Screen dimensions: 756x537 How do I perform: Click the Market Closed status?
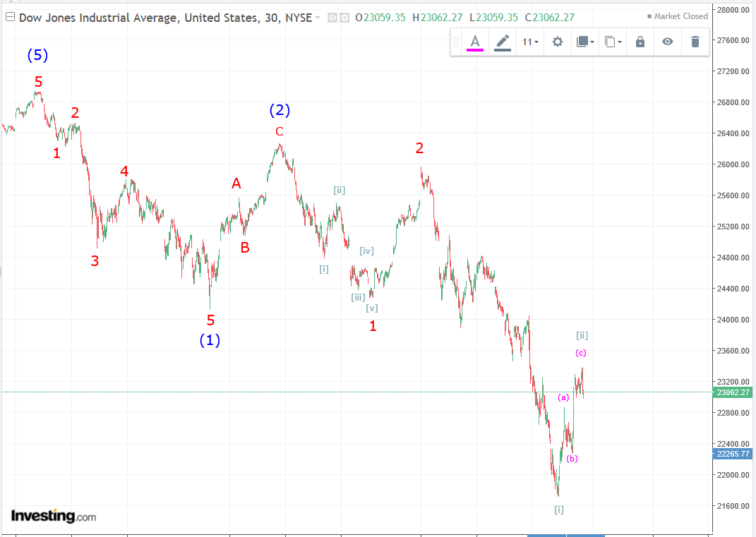(x=678, y=16)
